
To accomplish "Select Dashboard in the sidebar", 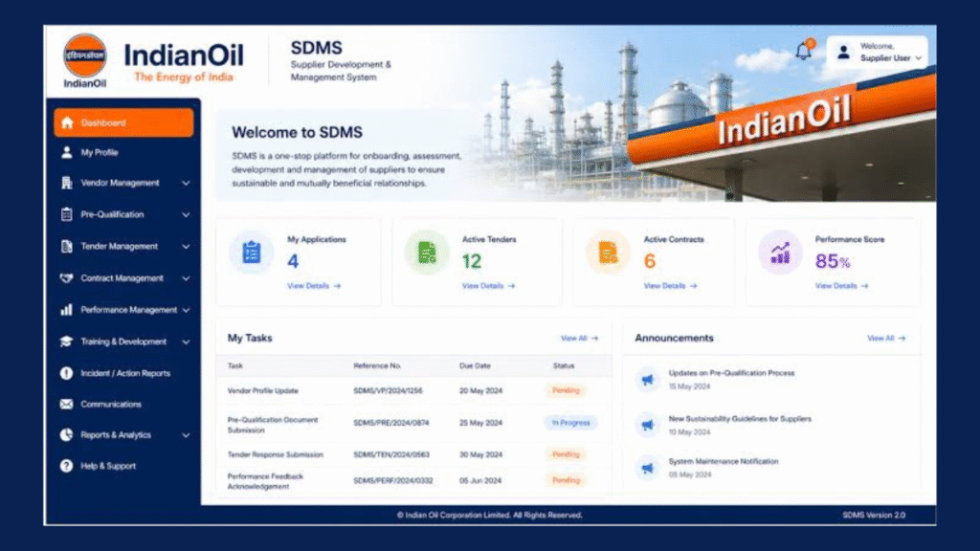I will click(123, 122).
